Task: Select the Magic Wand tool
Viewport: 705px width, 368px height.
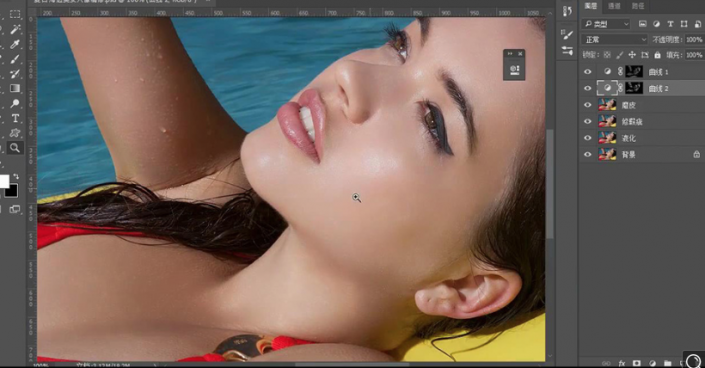Action: tap(15, 30)
